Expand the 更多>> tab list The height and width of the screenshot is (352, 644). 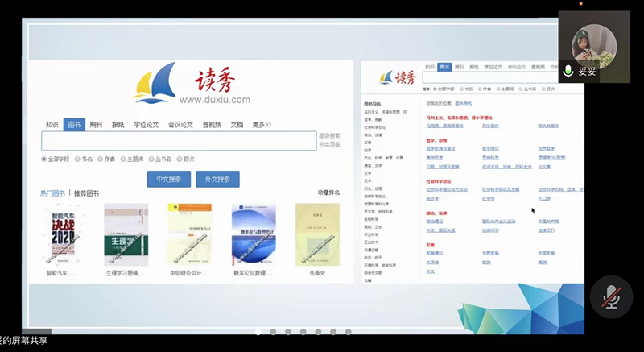click(262, 125)
